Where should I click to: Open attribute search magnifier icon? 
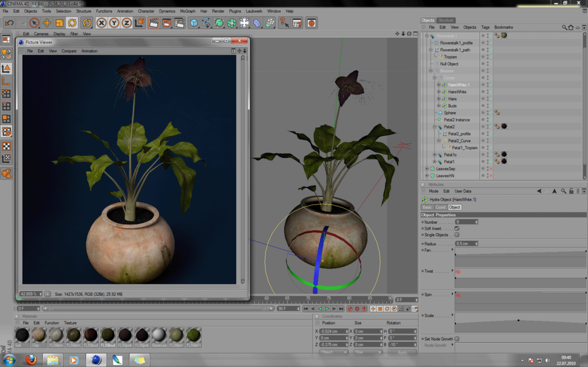[x=563, y=191]
